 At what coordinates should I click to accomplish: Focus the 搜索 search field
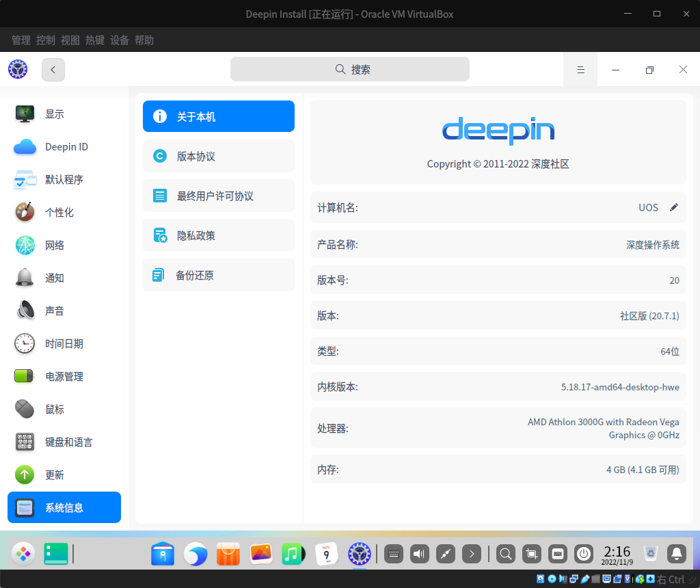pyautogui.click(x=350, y=69)
